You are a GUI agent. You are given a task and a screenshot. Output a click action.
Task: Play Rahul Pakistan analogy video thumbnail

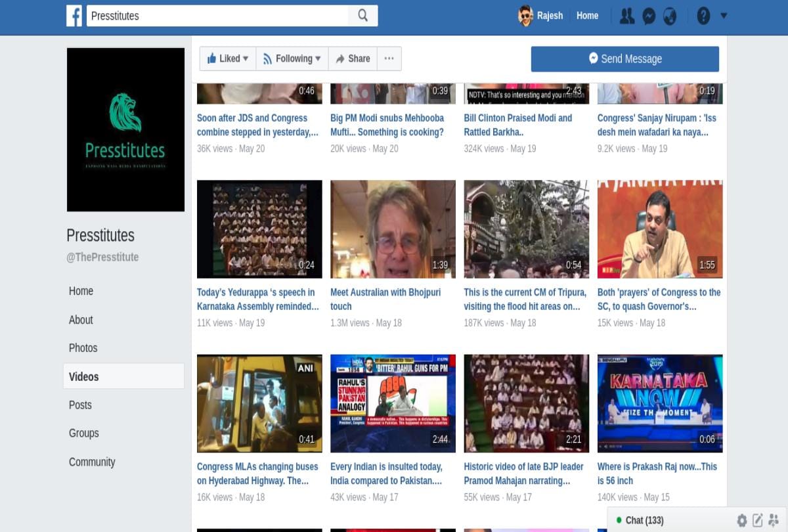pos(393,403)
